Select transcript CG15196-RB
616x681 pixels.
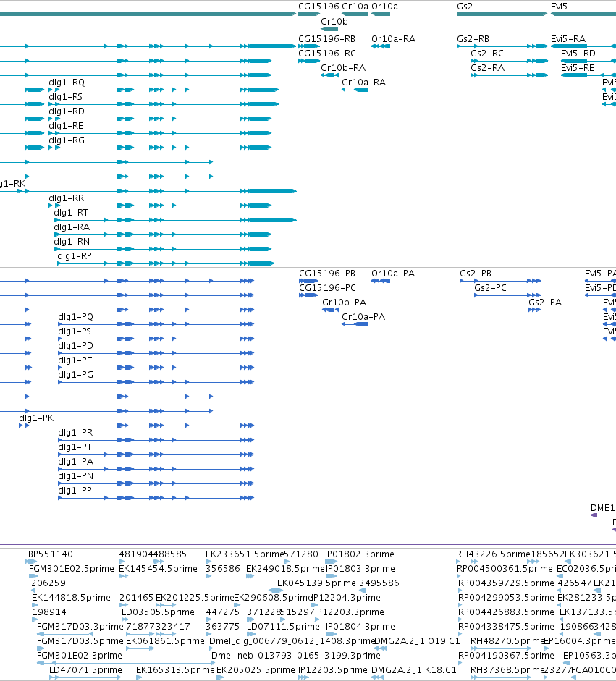point(326,39)
